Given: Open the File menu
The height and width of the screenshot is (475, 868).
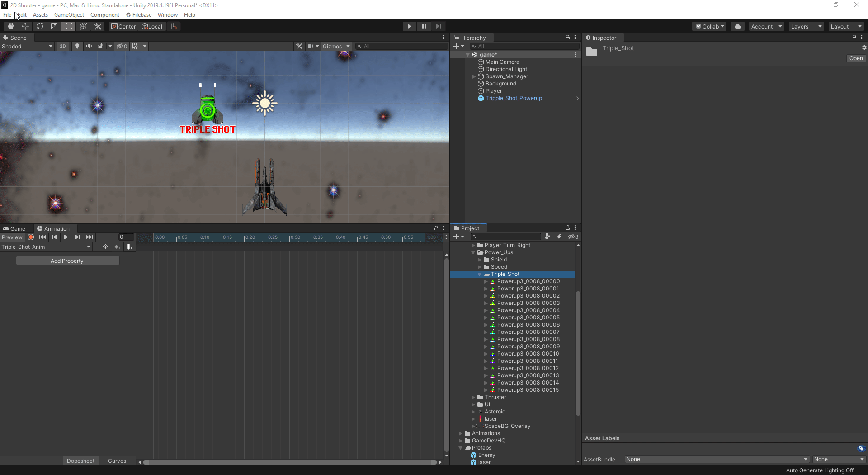Looking at the screenshot, I should point(7,14).
